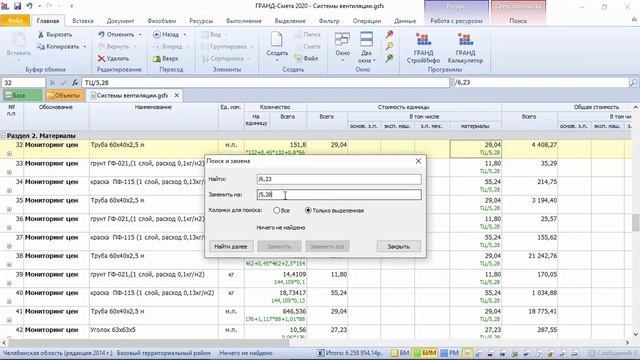Click the position number box showing 32
This screenshot has width=640, height=360.
pyautogui.click(x=23, y=82)
